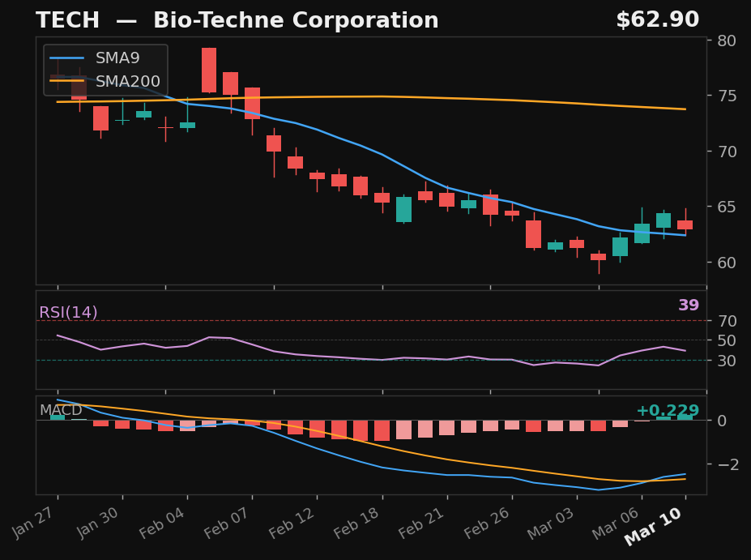The image size is (751, 560).
Task: Click the Feb 26 date axis label
Action: pyautogui.click(x=487, y=521)
